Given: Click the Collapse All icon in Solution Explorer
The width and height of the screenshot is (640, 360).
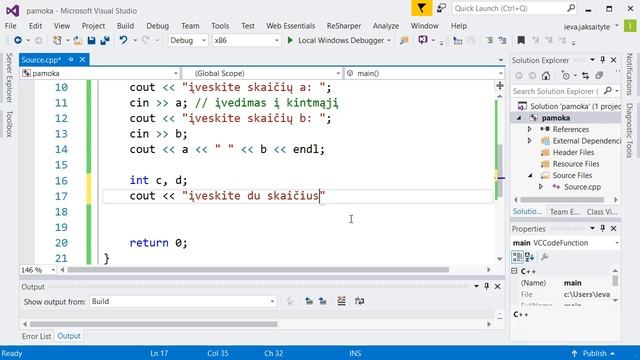Looking at the screenshot, I should 599,76.
